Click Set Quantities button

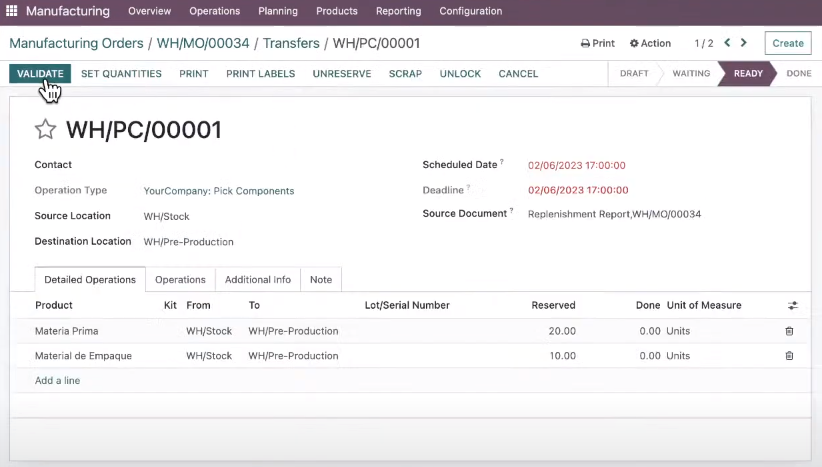click(x=121, y=74)
